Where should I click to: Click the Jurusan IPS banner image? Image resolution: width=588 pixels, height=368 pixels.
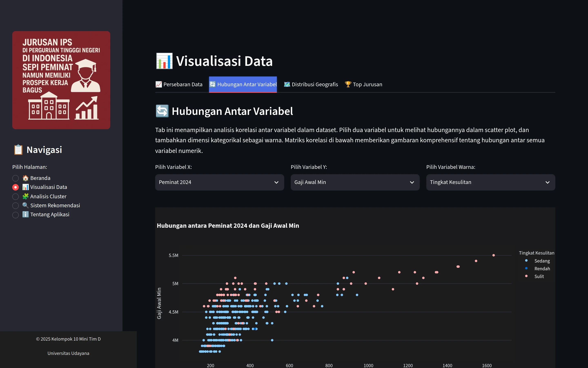tap(61, 80)
